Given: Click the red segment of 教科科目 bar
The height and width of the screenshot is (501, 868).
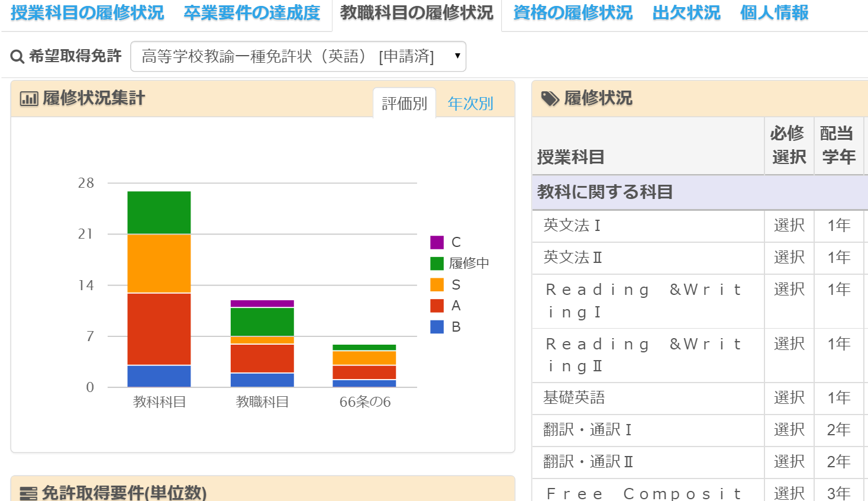Looking at the screenshot, I should tap(159, 329).
